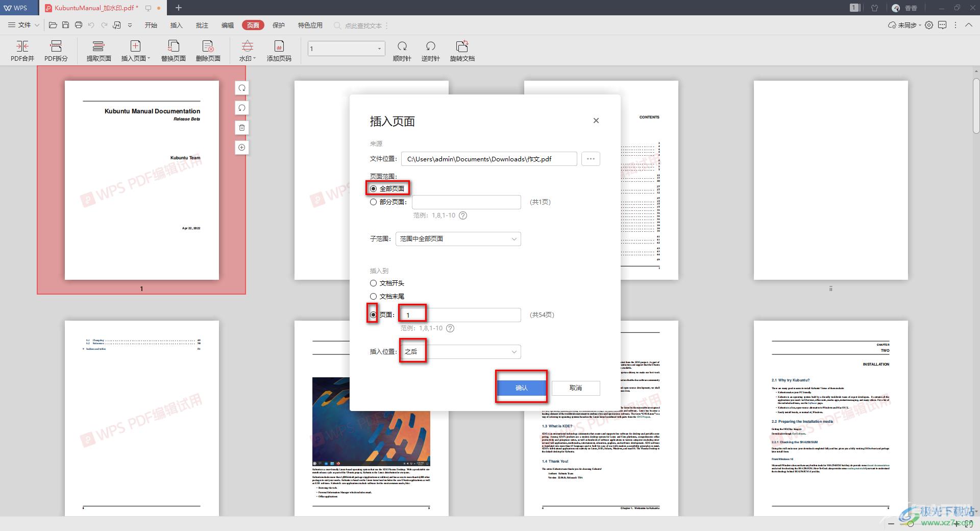Close the 插入页面 dialog
This screenshot has width=980, height=531.
coord(596,120)
